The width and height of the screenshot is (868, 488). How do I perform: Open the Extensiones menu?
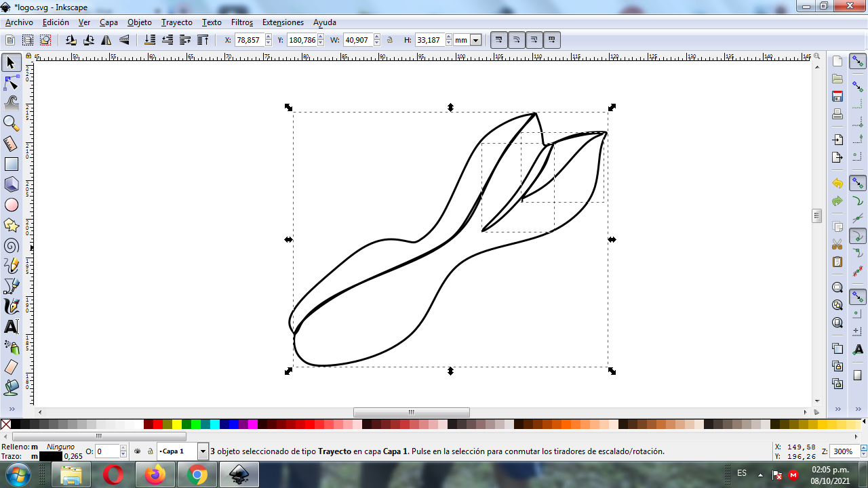[283, 22]
